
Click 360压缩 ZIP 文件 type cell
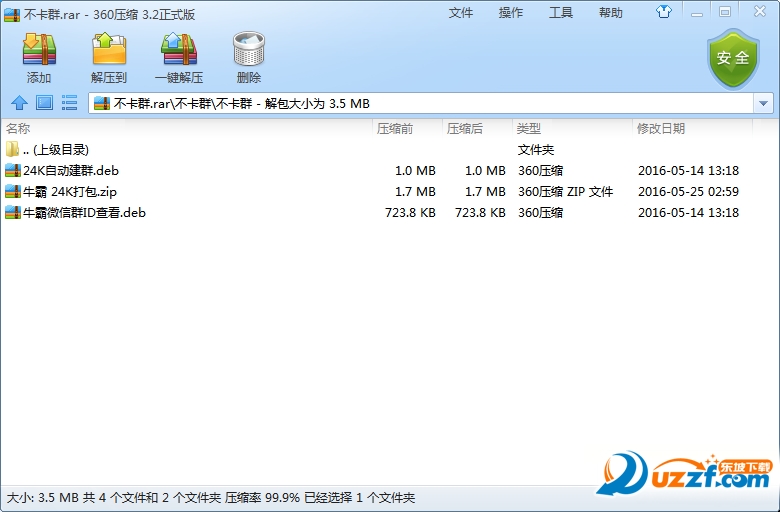[566, 192]
